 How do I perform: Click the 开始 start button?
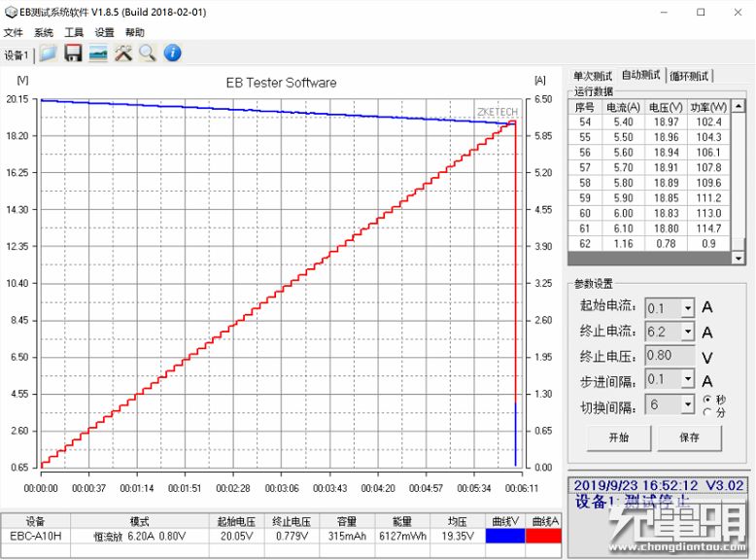tap(619, 437)
